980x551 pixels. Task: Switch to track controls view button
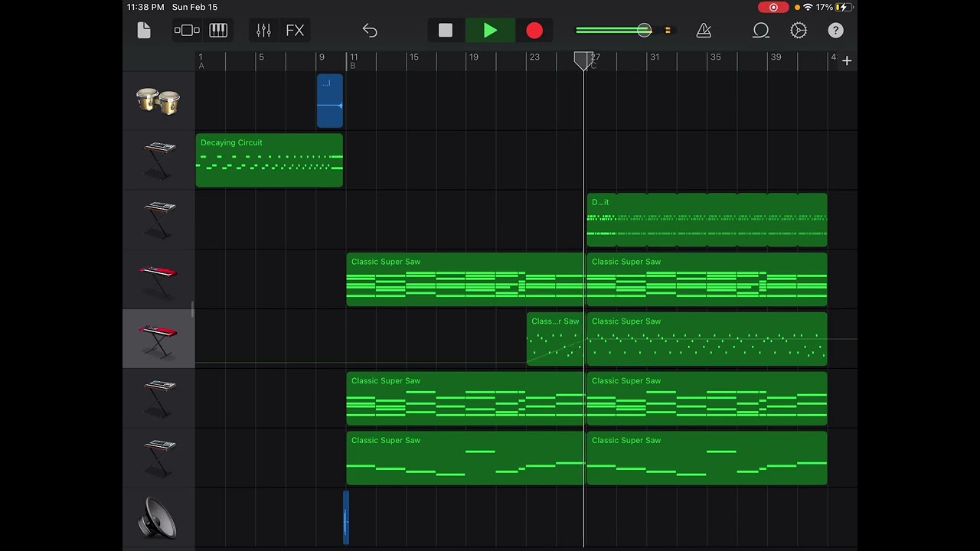coord(187,31)
